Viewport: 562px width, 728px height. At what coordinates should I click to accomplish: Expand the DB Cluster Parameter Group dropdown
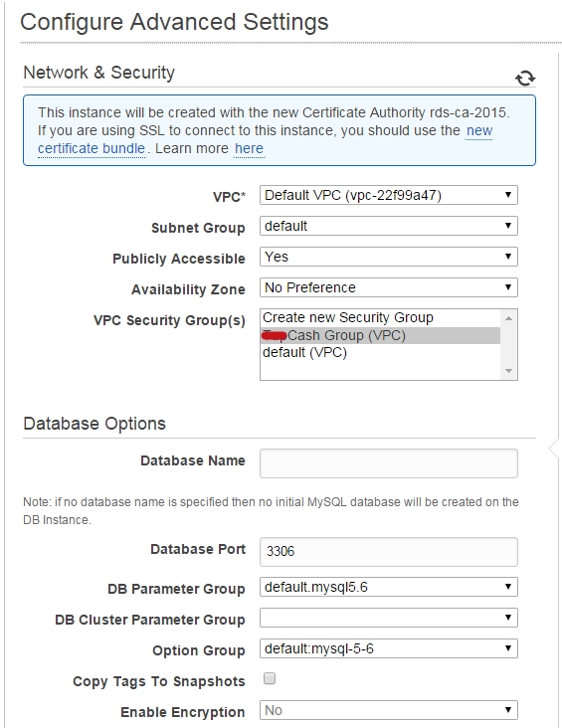click(x=389, y=618)
